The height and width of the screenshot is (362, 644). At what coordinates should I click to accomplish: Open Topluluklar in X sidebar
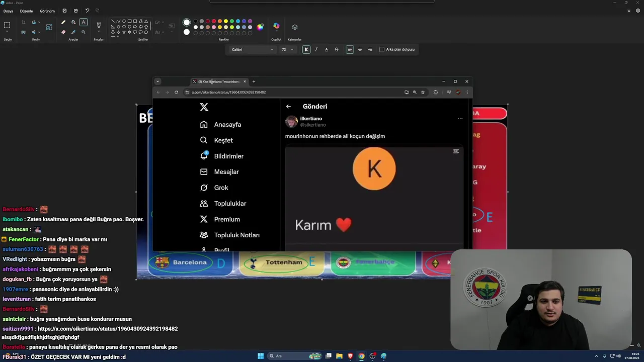coord(223,204)
